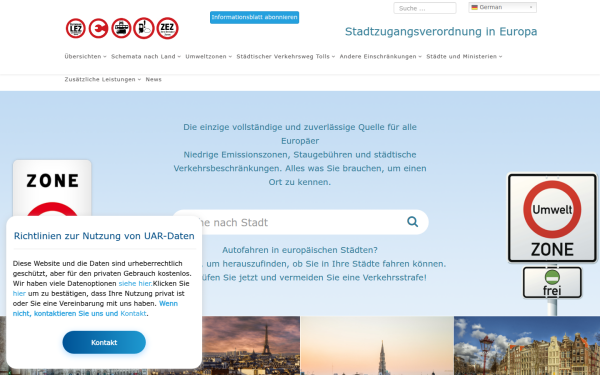Click the ZEZ zero emission zone icon

(x=167, y=28)
